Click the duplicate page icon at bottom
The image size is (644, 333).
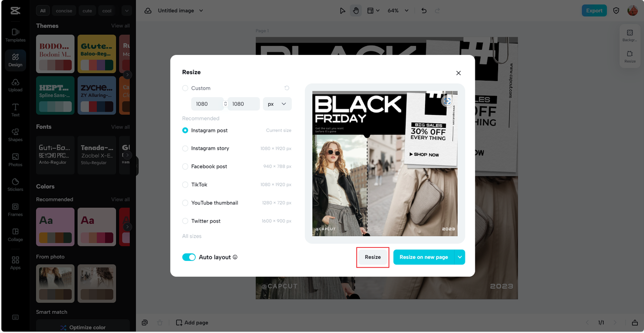(144, 322)
